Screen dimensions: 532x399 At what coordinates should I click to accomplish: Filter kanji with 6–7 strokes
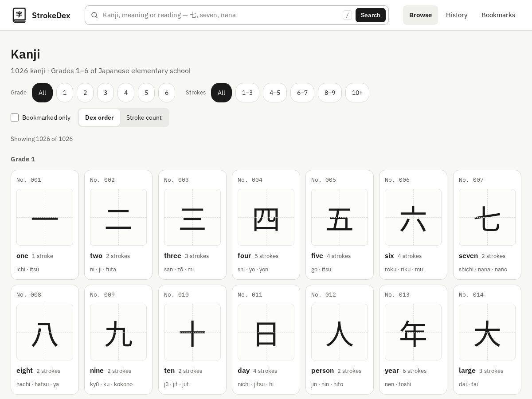302,93
